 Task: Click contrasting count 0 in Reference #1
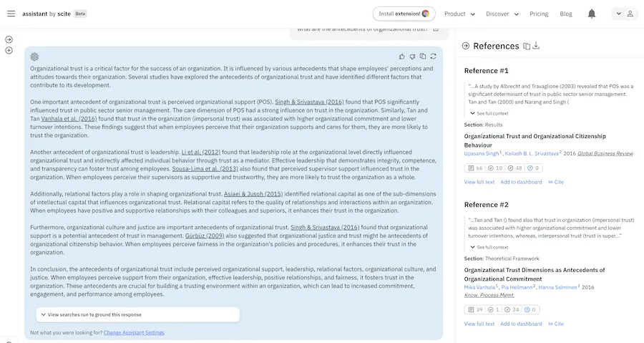tap(533, 168)
